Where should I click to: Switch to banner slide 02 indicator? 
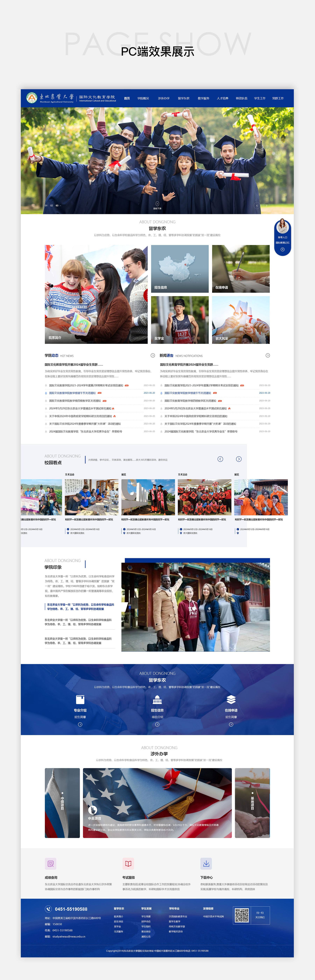(x=52, y=205)
